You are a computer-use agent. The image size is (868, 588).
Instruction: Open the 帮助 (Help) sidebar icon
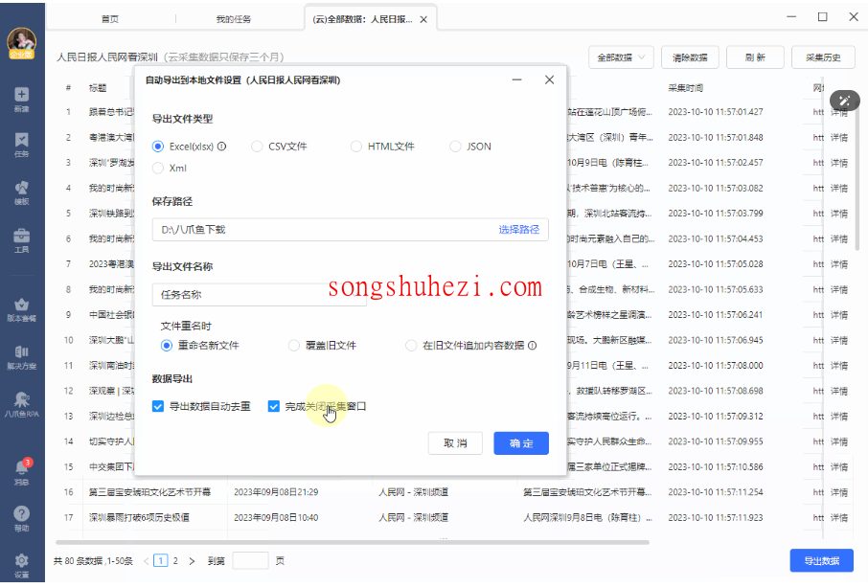coord(22,519)
